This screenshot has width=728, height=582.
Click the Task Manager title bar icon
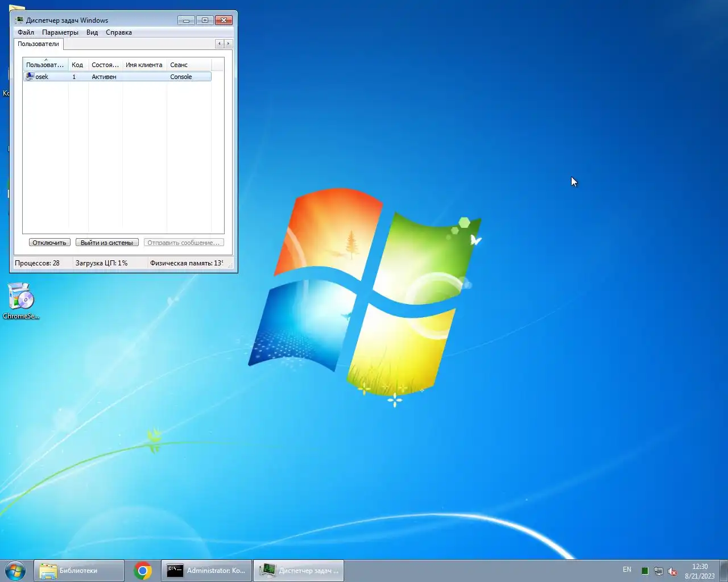[x=20, y=20]
